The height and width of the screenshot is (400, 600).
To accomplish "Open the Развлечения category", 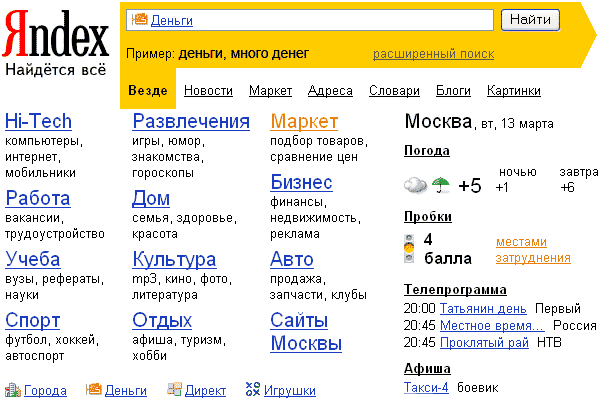I will point(191,121).
